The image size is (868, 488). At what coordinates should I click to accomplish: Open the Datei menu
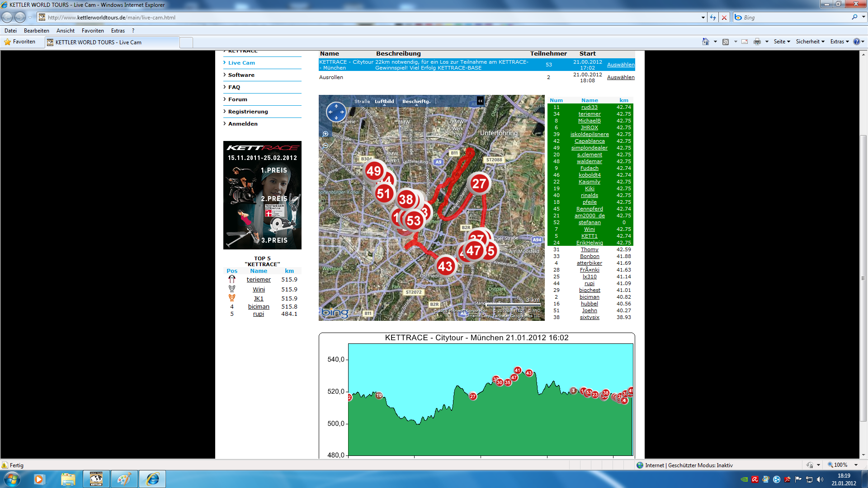tap(10, 31)
